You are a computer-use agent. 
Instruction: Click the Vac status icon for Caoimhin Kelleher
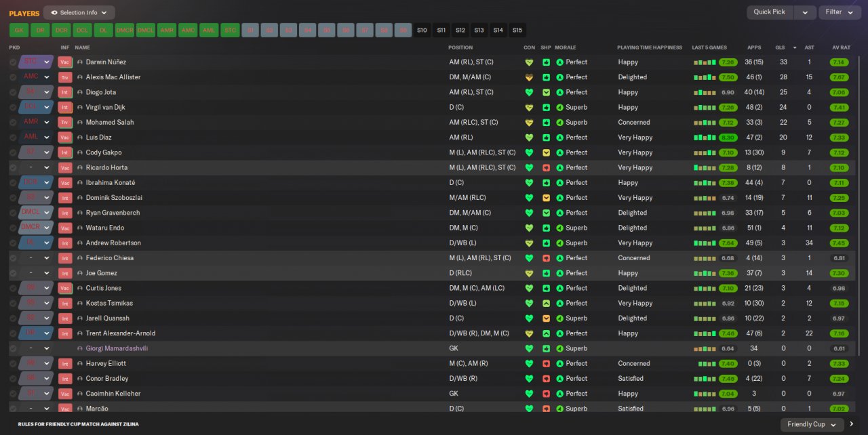(x=65, y=394)
